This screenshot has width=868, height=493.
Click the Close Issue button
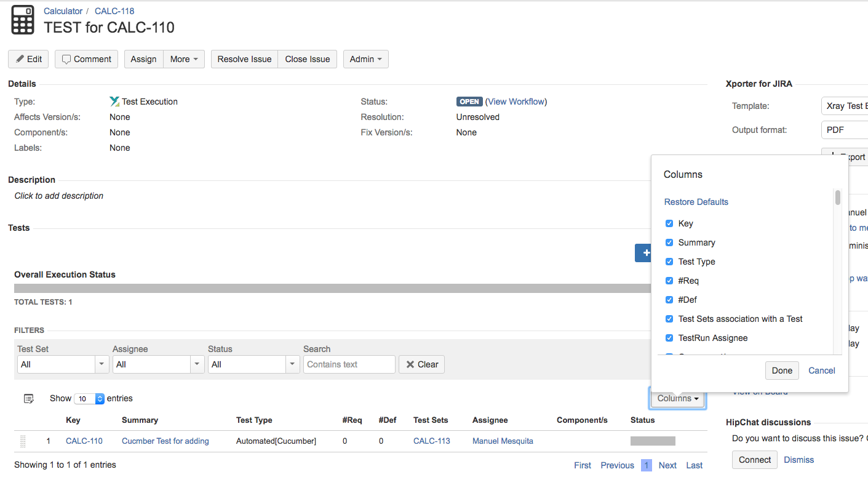click(308, 59)
